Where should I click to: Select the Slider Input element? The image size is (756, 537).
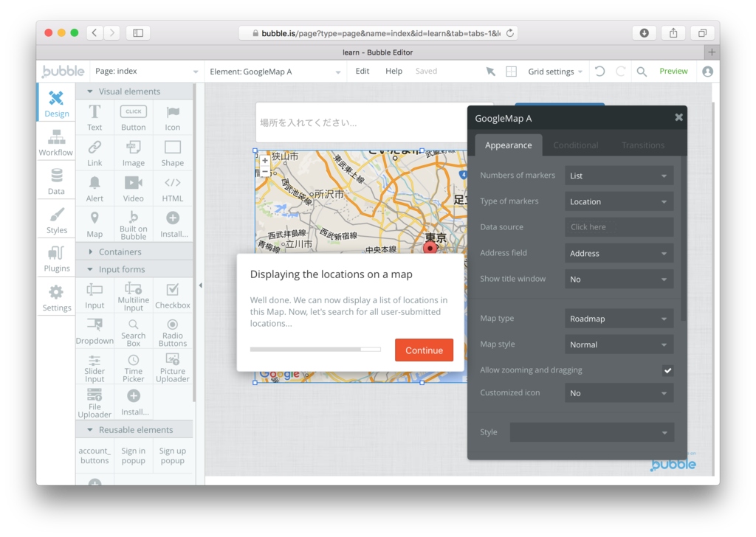coord(94,367)
